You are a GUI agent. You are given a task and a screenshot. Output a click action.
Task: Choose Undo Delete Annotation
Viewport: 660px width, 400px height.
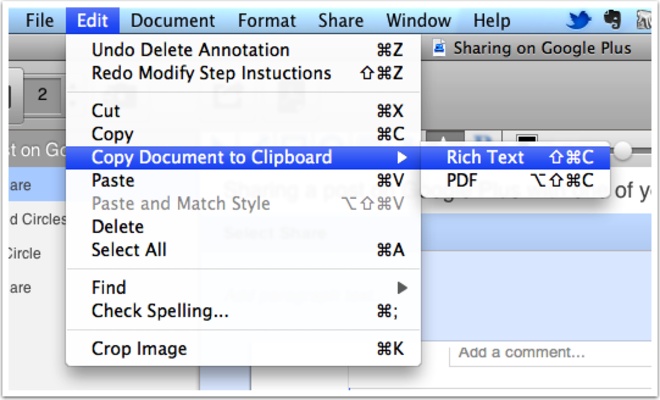click(x=243, y=50)
